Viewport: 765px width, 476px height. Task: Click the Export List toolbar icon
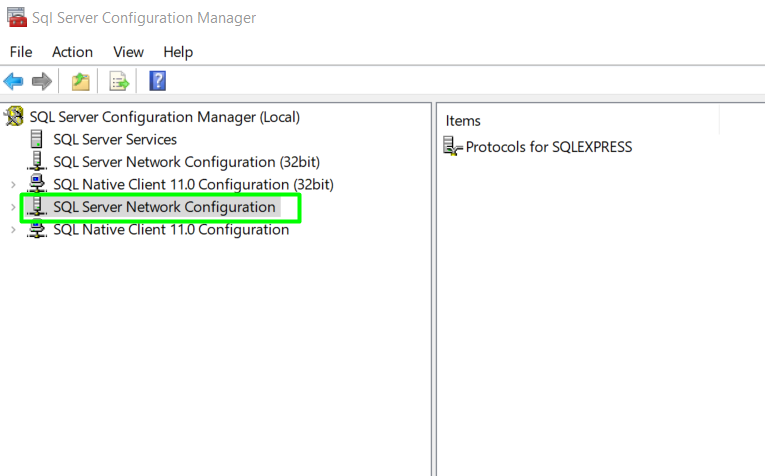point(119,81)
